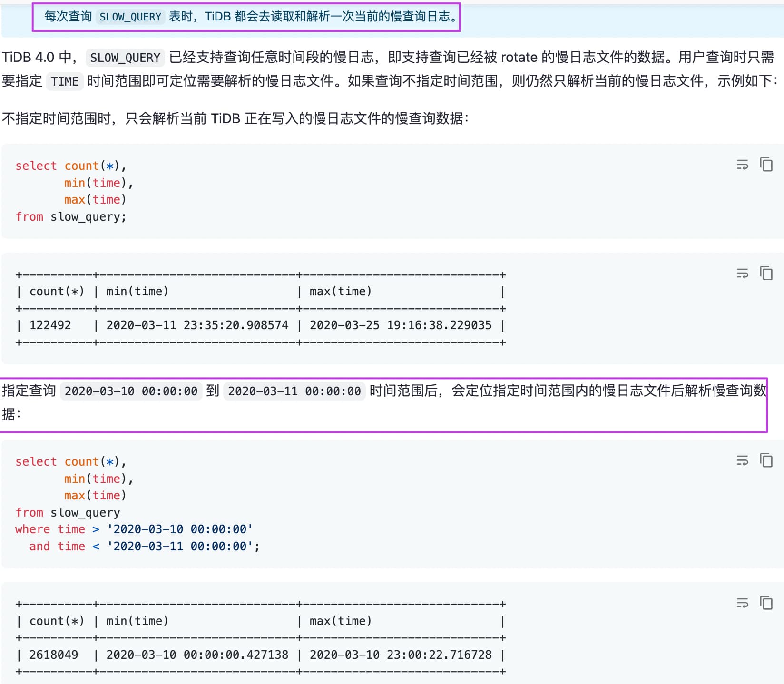Click the 'max(time)' header in the 122492 table
Viewport: 784px width, 684px height.
(341, 292)
